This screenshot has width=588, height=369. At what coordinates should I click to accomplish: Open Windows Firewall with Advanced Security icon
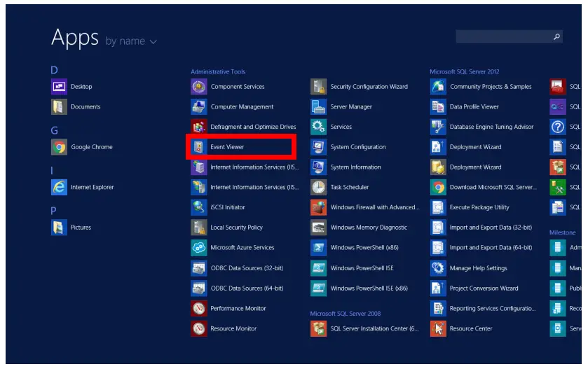[318, 207]
